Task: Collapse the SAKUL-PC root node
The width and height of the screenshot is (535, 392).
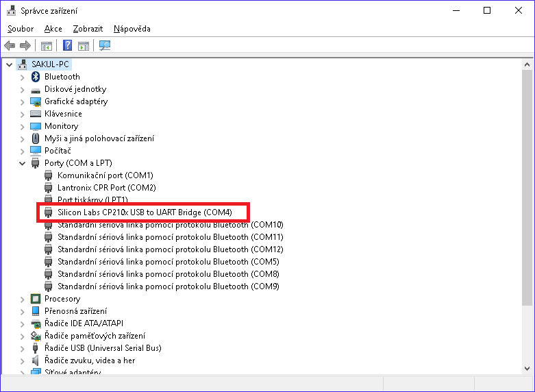Action: [9, 64]
